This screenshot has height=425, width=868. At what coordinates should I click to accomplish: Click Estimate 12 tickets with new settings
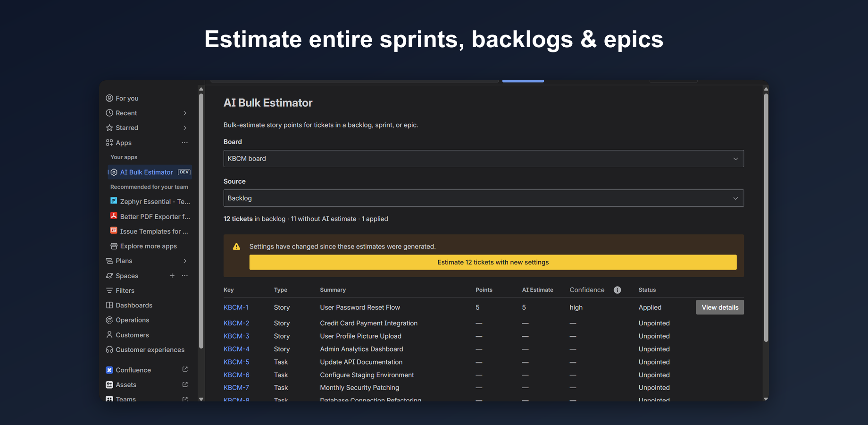493,262
